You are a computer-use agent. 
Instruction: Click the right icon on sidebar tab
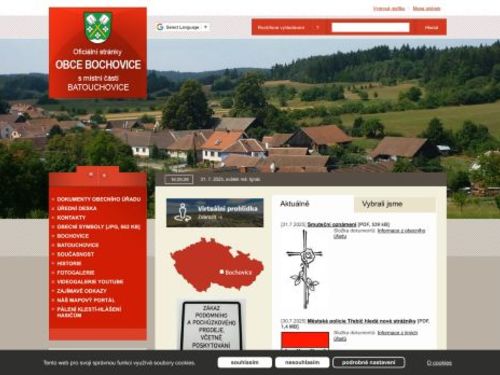(x=104, y=175)
